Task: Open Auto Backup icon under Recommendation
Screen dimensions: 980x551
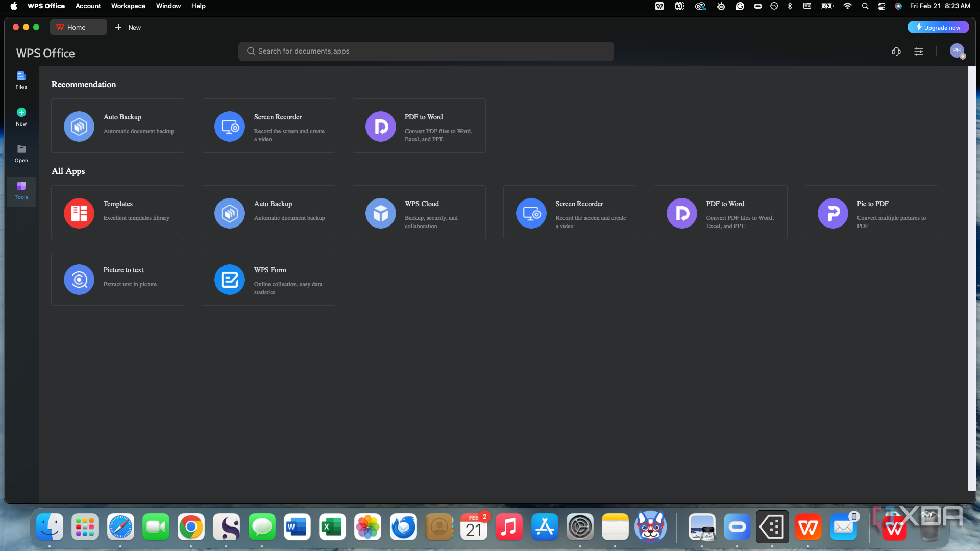Action: (79, 126)
